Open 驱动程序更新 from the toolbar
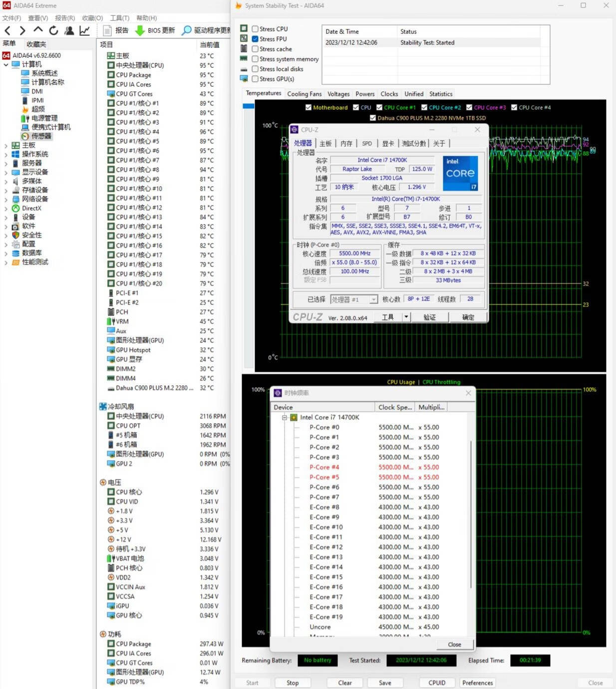The height and width of the screenshot is (689, 616). tap(206, 30)
